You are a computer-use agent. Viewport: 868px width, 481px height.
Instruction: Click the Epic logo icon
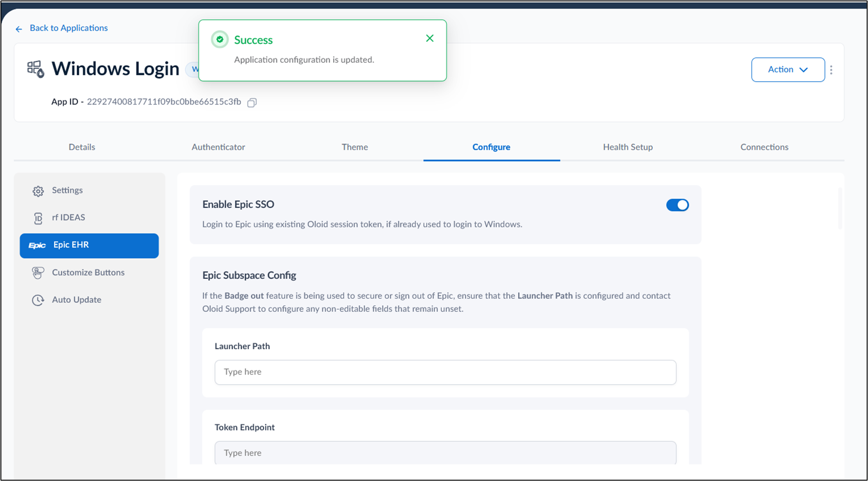coord(37,245)
